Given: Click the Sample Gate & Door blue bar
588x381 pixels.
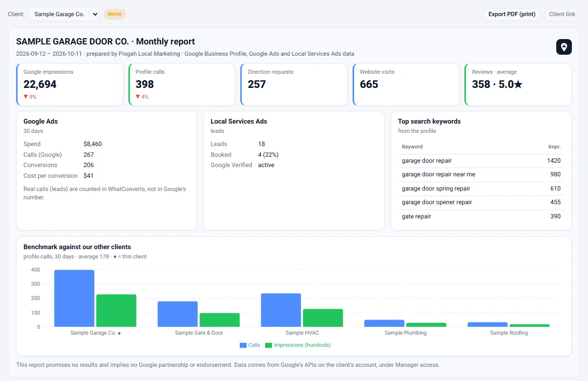Looking at the screenshot, I should [x=178, y=314].
